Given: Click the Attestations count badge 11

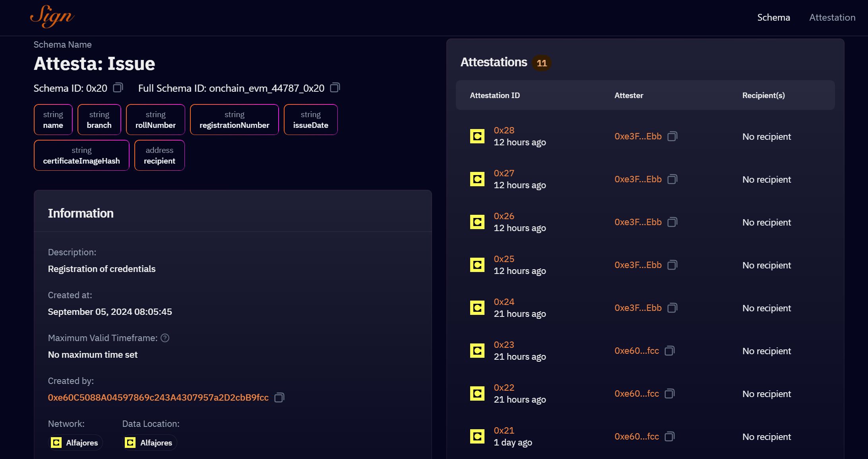Looking at the screenshot, I should [542, 63].
